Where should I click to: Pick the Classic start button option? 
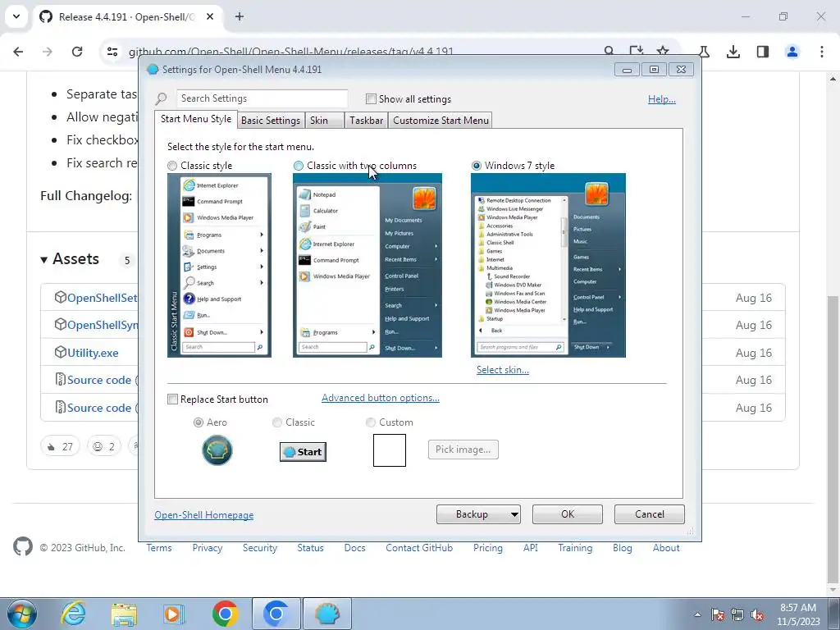click(x=277, y=422)
